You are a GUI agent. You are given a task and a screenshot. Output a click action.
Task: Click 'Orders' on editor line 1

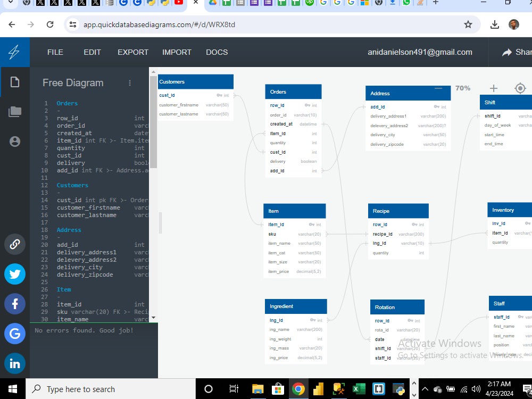tap(67, 103)
